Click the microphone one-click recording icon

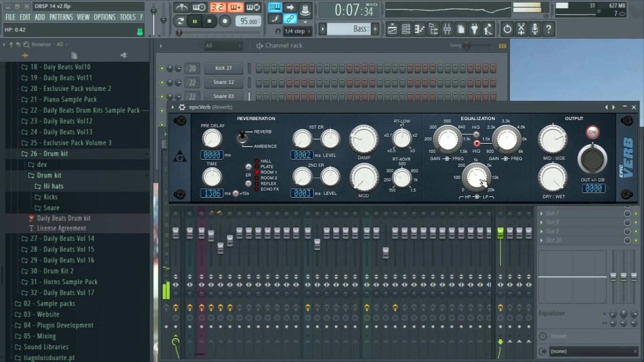tap(535, 29)
